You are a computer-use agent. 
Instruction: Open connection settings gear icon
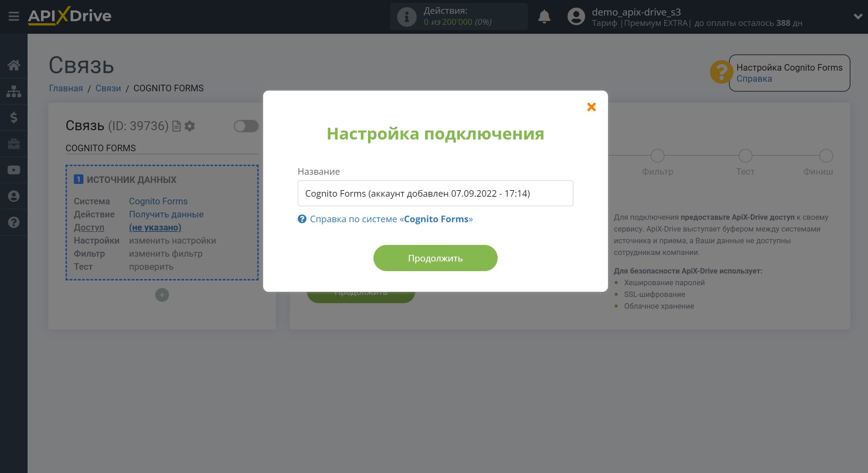click(x=190, y=126)
